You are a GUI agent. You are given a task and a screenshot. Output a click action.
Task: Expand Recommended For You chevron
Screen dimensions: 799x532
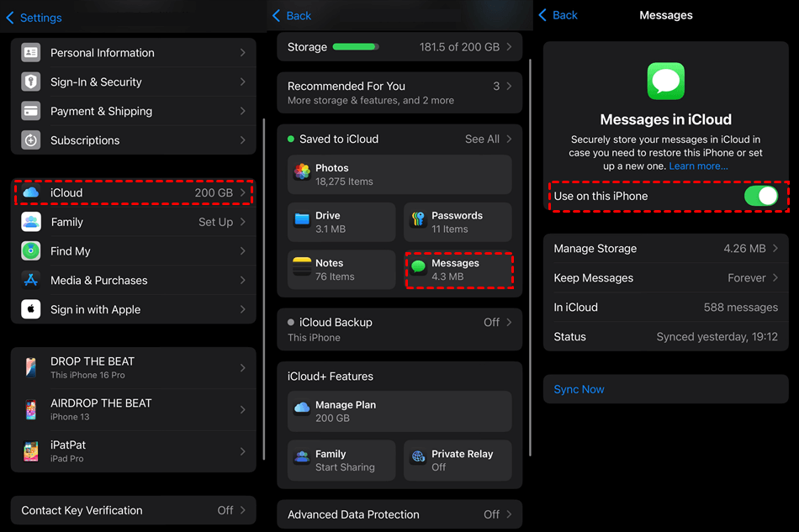tap(509, 86)
